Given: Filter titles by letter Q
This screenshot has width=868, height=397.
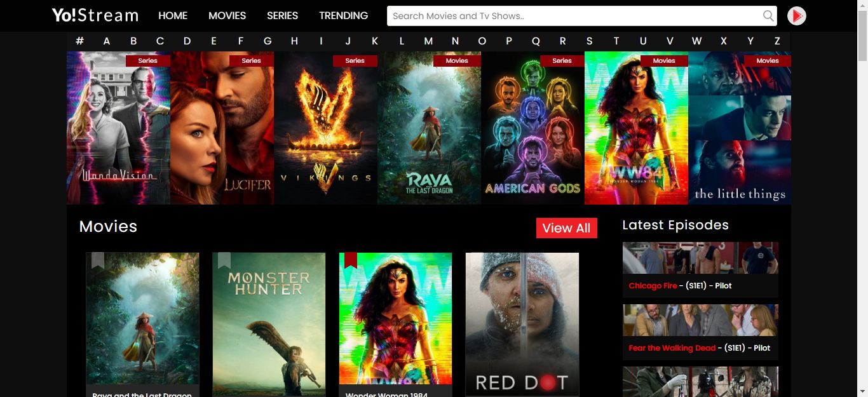Looking at the screenshot, I should click(x=536, y=41).
